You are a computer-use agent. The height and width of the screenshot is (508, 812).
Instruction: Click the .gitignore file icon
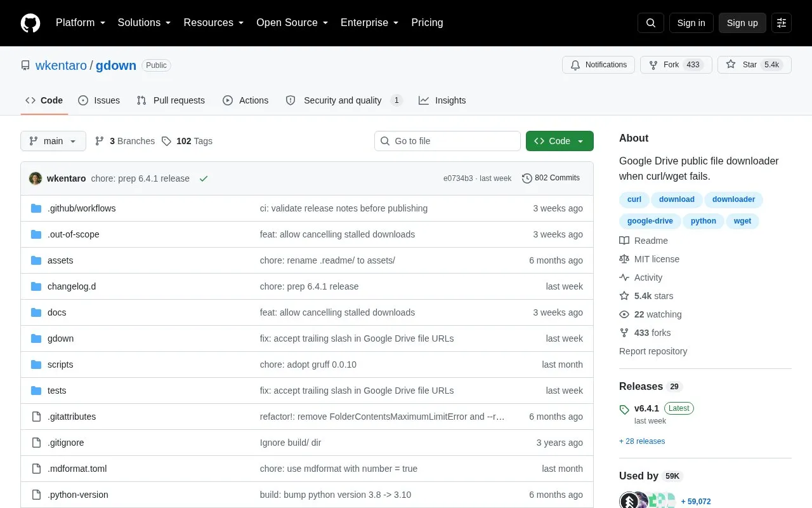[x=36, y=443]
